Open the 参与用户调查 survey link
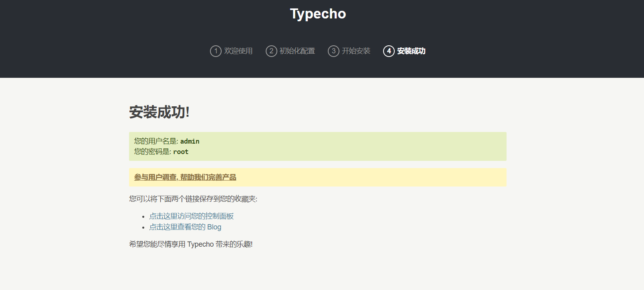 tap(185, 177)
